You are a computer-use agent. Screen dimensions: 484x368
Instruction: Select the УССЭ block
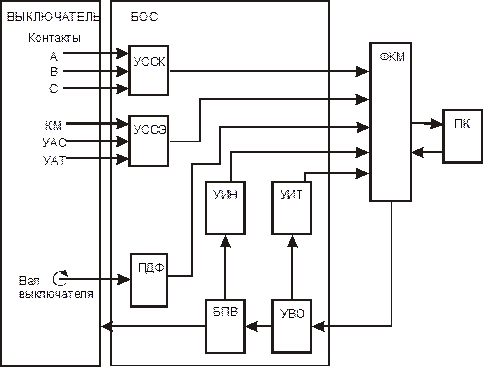tap(149, 141)
